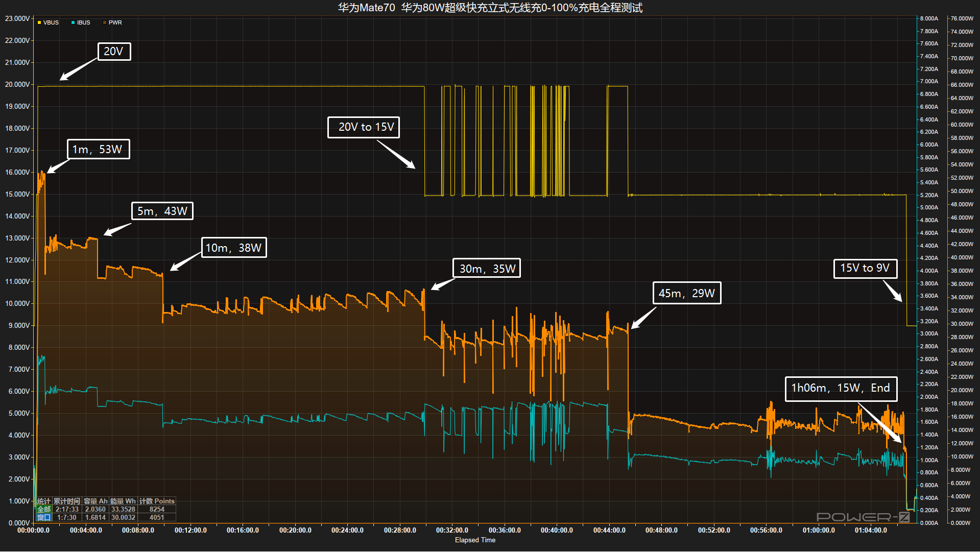Click the 00:20:00.0 time axis tick

[295, 530]
